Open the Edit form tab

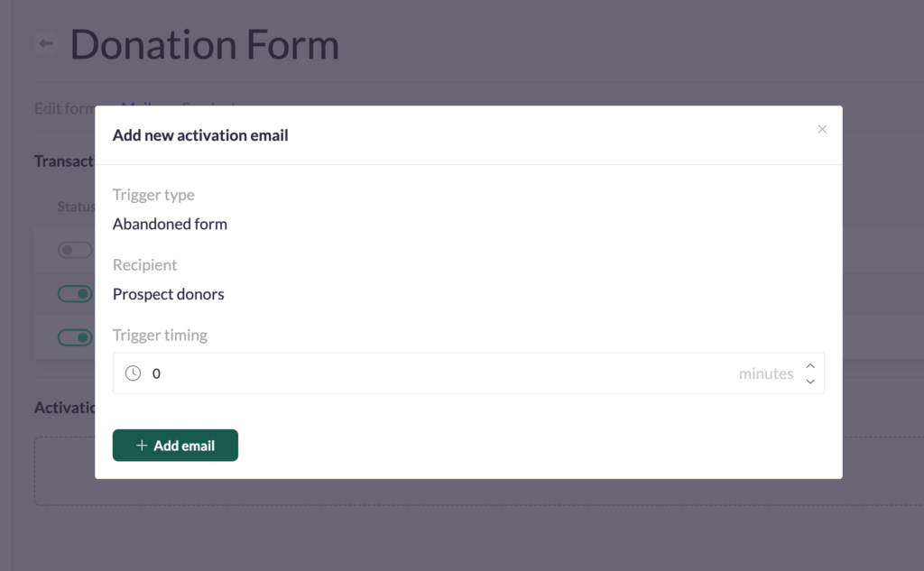64,108
